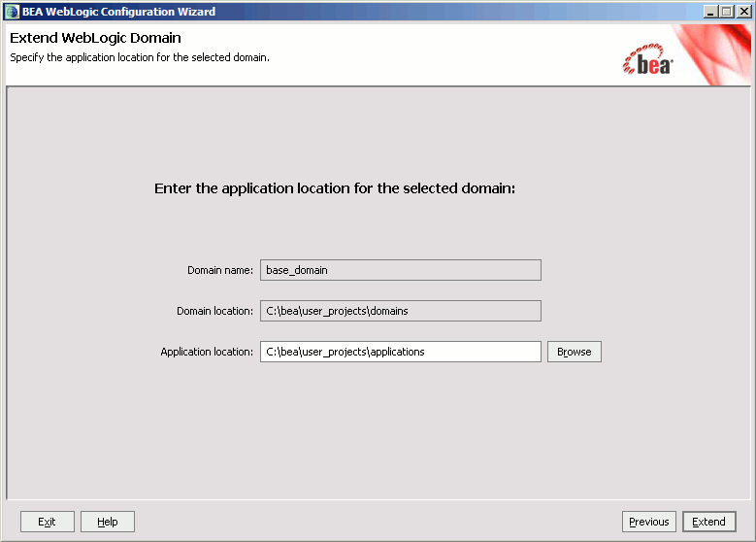
Task: Click the 'Domain location:' label
Action: pyautogui.click(x=214, y=311)
